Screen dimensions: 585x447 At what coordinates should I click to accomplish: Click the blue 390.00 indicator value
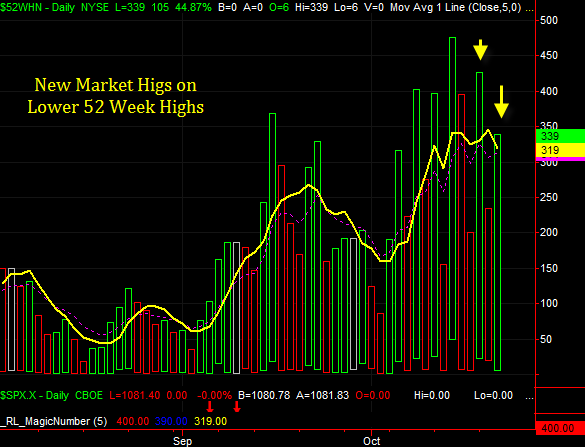171,421
